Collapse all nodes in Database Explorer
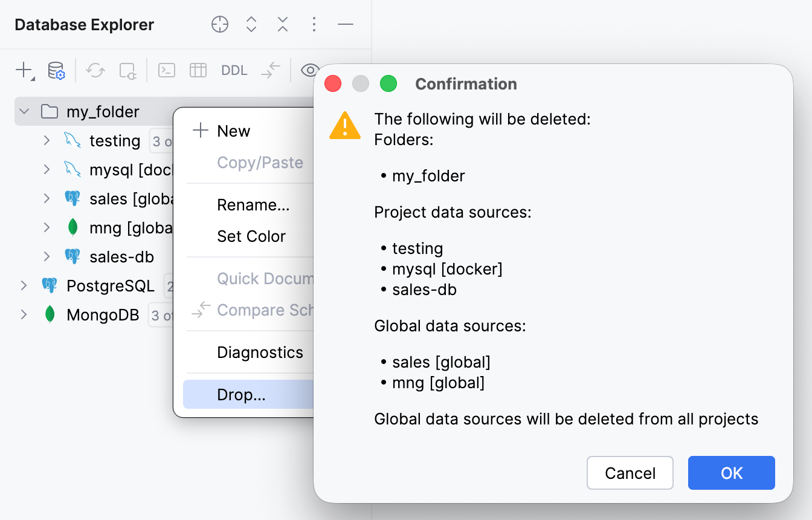The image size is (812, 520). pyautogui.click(x=283, y=25)
